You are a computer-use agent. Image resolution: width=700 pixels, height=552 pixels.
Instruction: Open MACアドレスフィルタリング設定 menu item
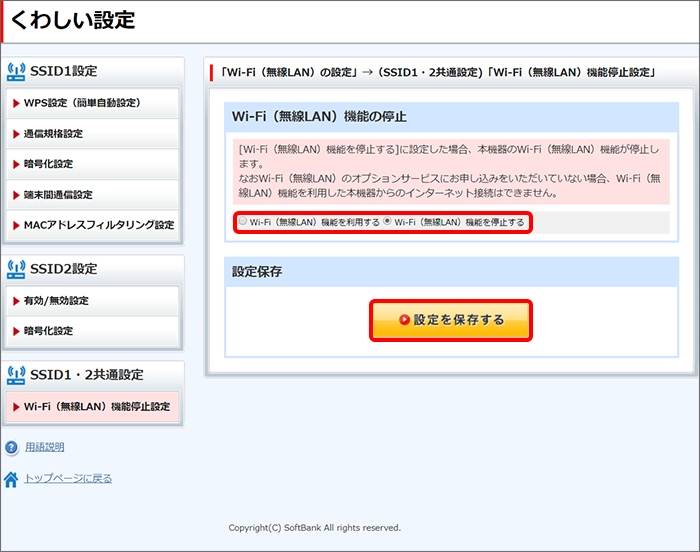point(92,225)
